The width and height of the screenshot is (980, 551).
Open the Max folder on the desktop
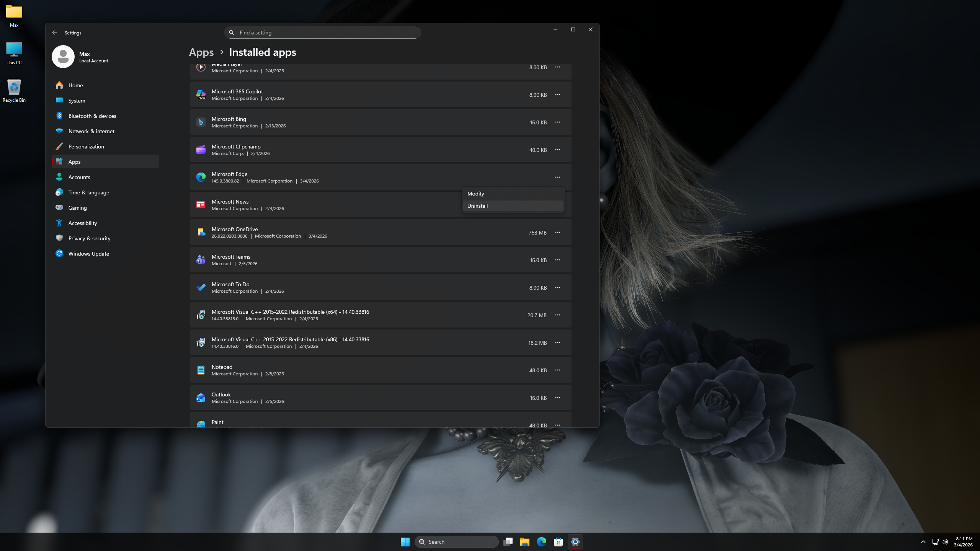[14, 16]
